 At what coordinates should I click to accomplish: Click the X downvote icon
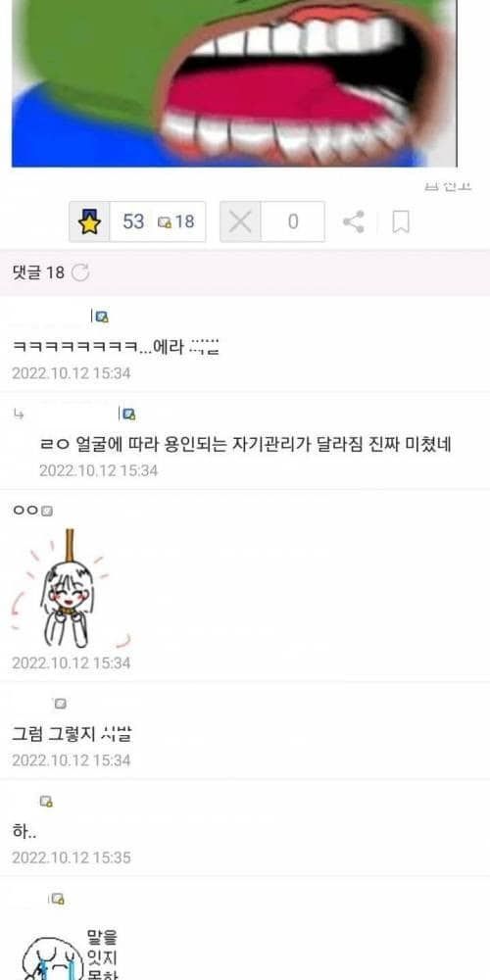(x=240, y=221)
